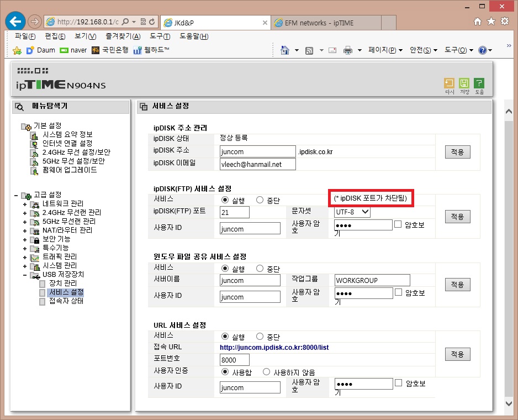The width and height of the screenshot is (518, 420).
Task: Click 적용 for ipDISK(FTP) 서비스 설정
Action: coord(458,217)
